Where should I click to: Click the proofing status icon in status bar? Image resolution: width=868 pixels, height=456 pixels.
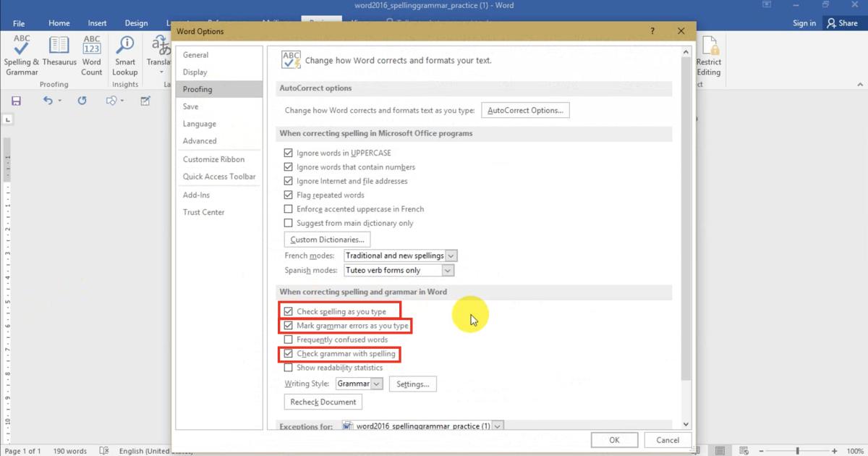[x=104, y=451]
